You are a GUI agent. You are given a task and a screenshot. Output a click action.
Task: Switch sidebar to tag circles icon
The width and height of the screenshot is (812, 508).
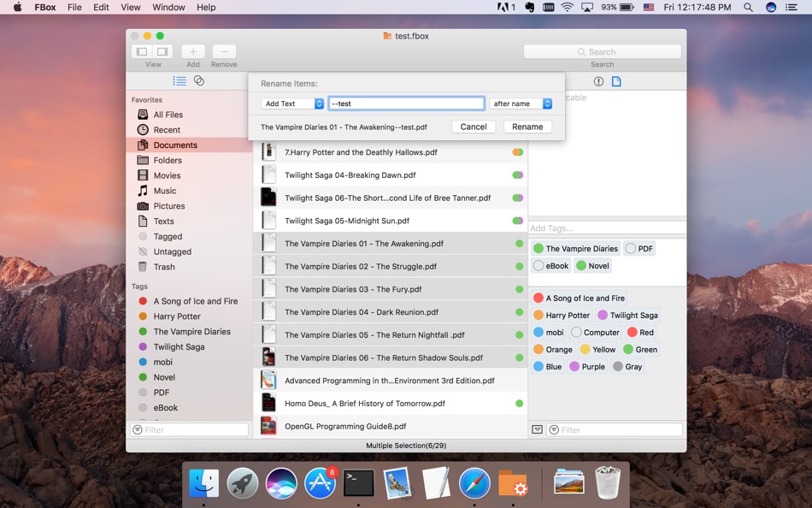coord(199,80)
